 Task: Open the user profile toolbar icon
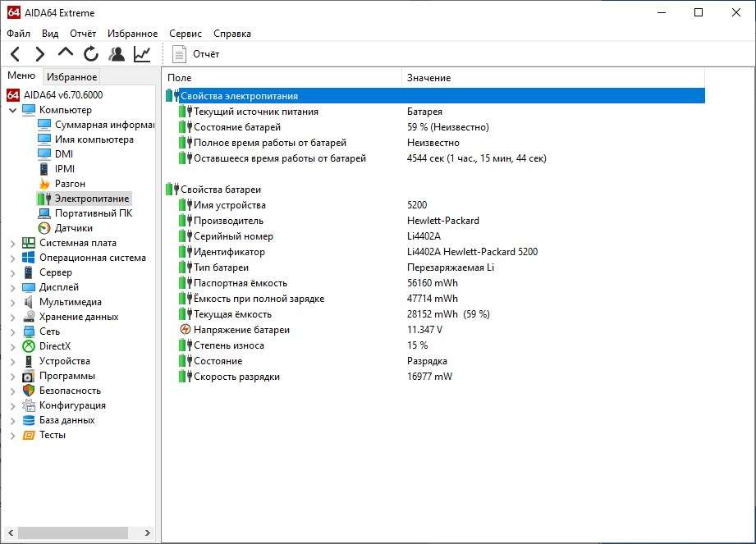[x=117, y=54]
